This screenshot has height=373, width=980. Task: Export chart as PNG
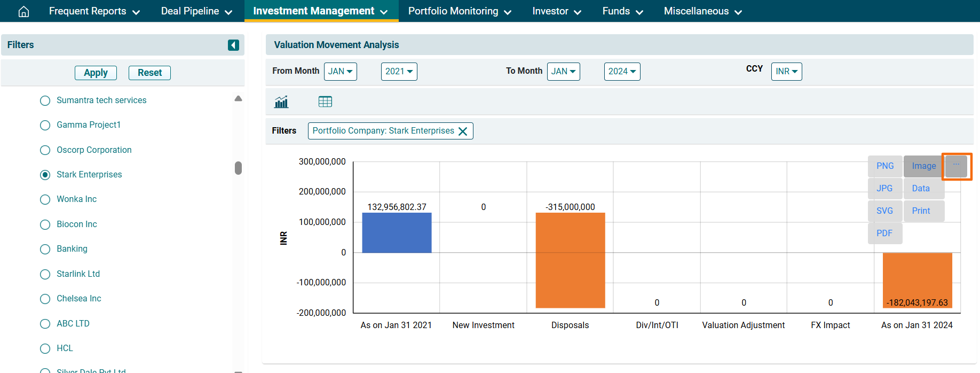(x=884, y=166)
